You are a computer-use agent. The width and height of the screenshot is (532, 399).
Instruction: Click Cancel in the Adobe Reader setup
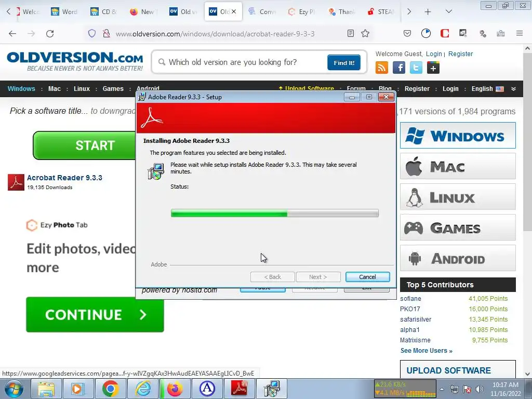pyautogui.click(x=367, y=277)
